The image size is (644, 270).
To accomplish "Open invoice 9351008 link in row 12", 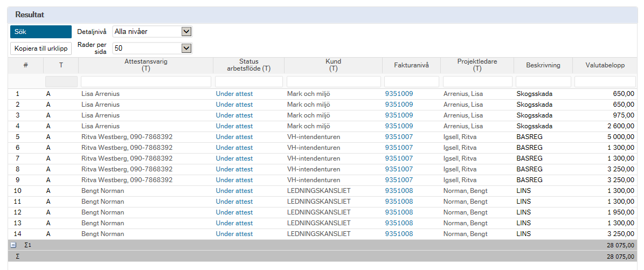I will click(x=399, y=212).
